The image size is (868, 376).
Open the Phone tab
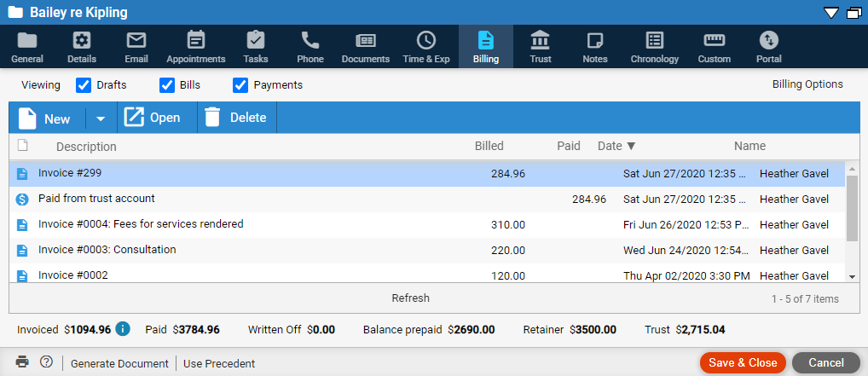pos(310,47)
